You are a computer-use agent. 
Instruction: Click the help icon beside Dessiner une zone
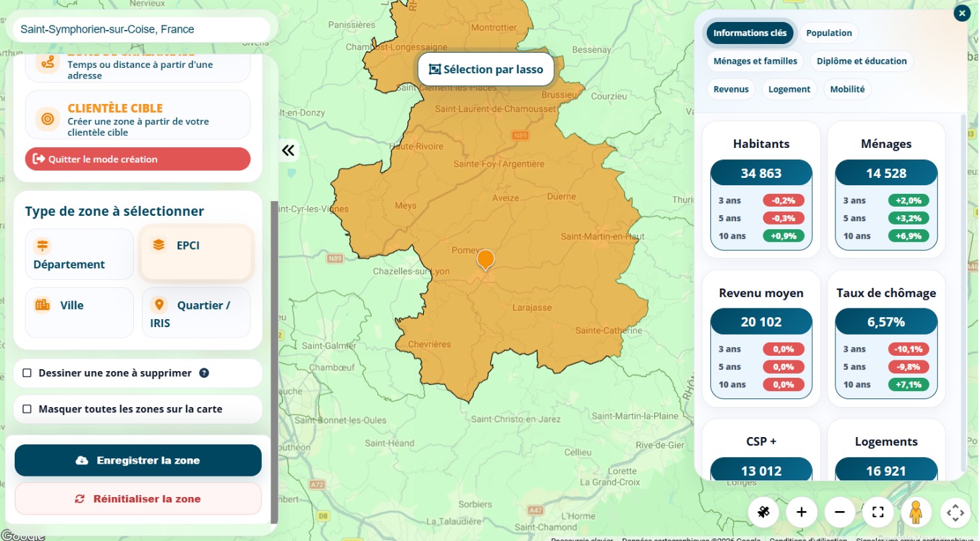click(x=205, y=373)
